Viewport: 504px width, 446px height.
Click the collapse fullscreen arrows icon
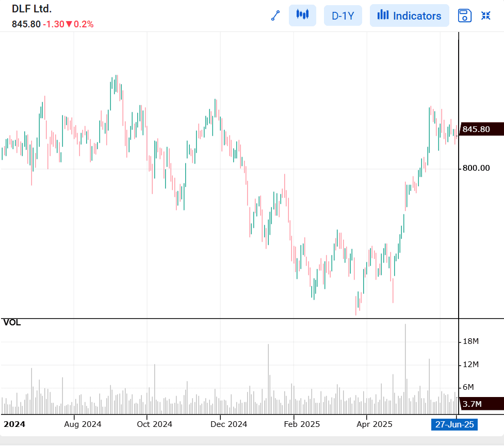[x=485, y=15]
